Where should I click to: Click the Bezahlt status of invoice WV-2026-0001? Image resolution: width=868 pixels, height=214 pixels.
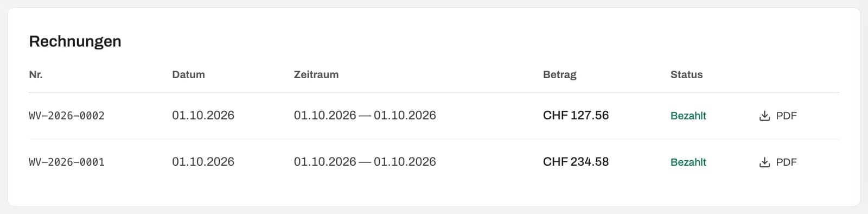[x=688, y=162]
